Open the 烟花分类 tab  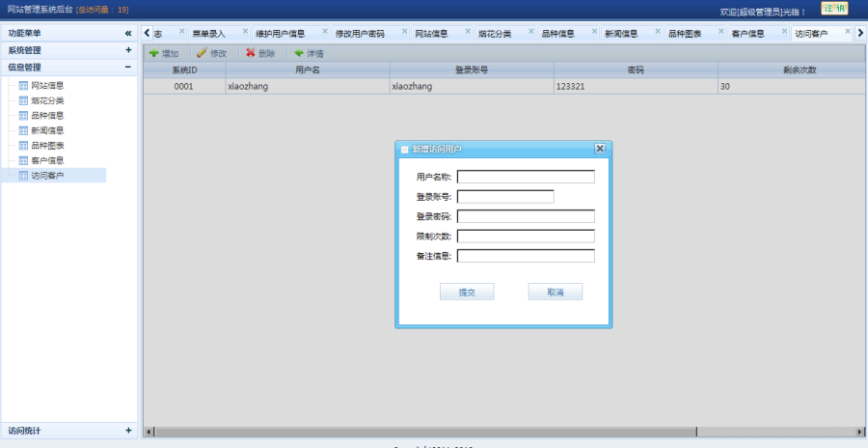click(495, 34)
